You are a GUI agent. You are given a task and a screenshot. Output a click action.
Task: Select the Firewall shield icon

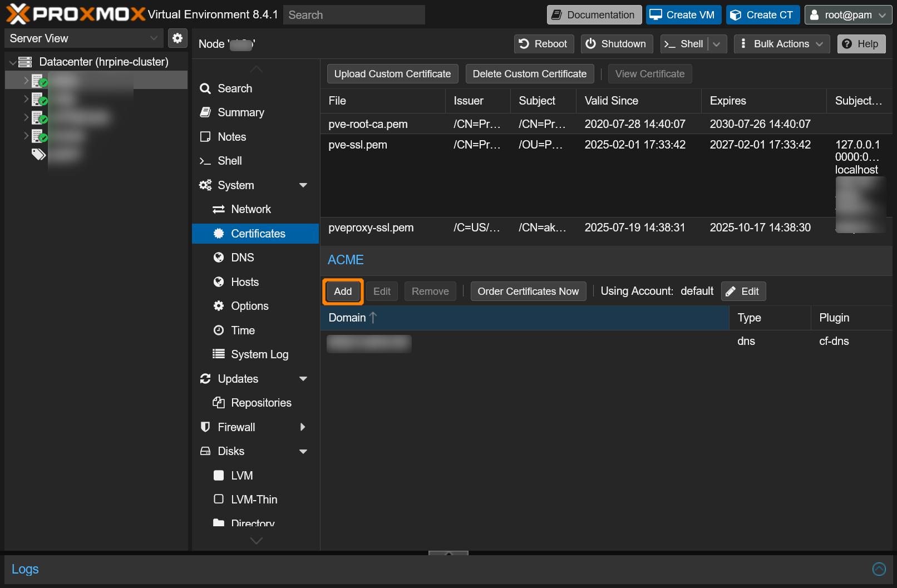click(205, 427)
